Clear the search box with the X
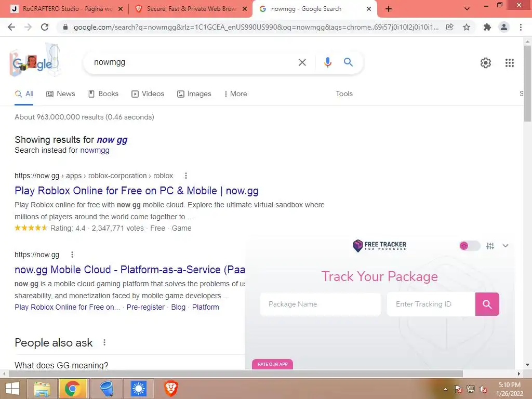Viewport: 532px width, 399px height. 302,62
